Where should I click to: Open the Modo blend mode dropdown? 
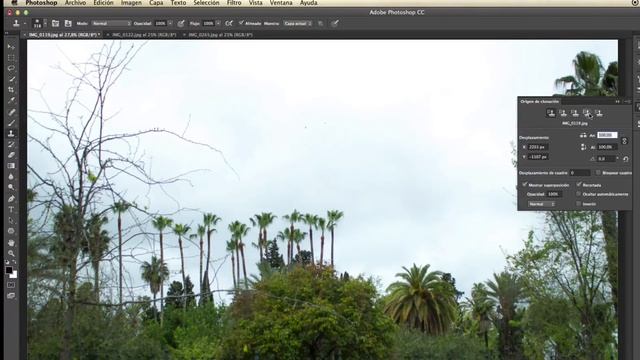[x=111, y=24]
